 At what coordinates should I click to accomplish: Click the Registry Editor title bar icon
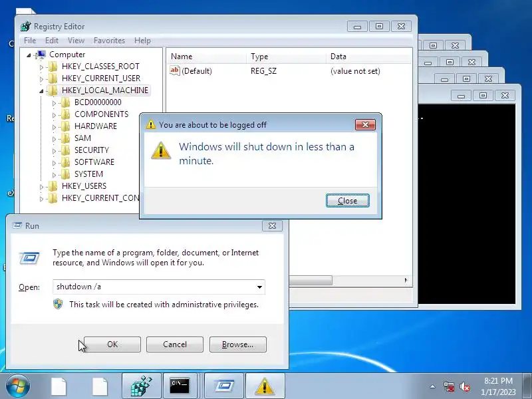pos(25,26)
